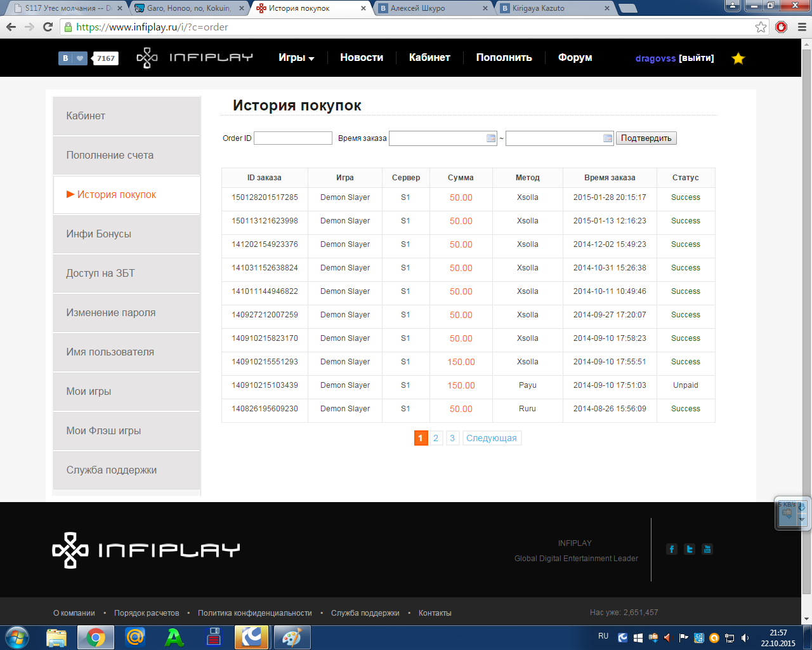Click the [выйти] logout link
Screen dimensions: 812x650
pos(697,58)
